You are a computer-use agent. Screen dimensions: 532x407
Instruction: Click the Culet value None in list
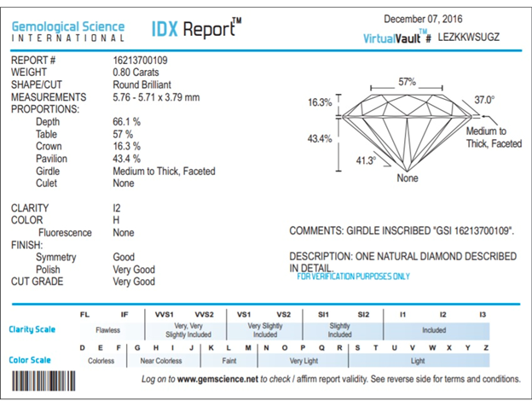pos(124,183)
